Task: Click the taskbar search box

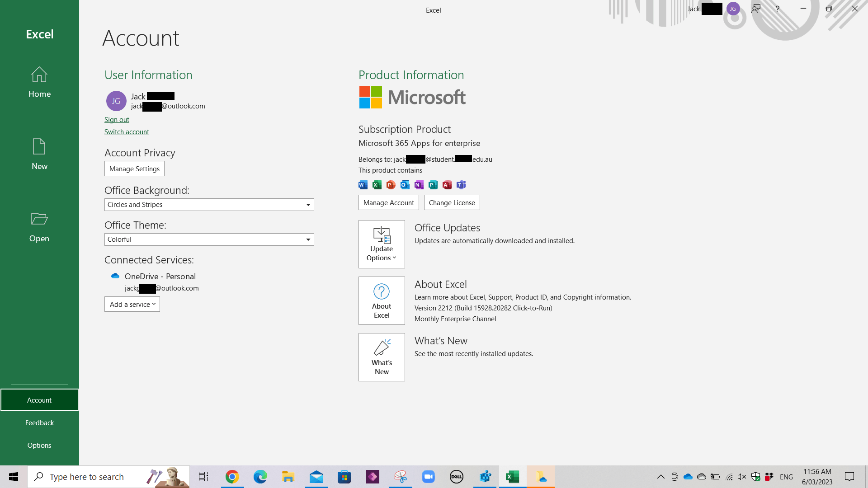Action: coord(108,477)
